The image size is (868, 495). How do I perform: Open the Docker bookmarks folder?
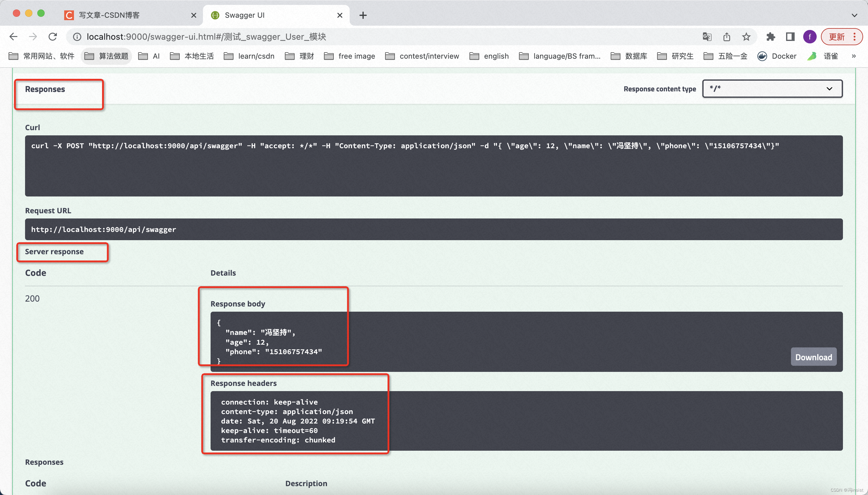click(x=777, y=56)
